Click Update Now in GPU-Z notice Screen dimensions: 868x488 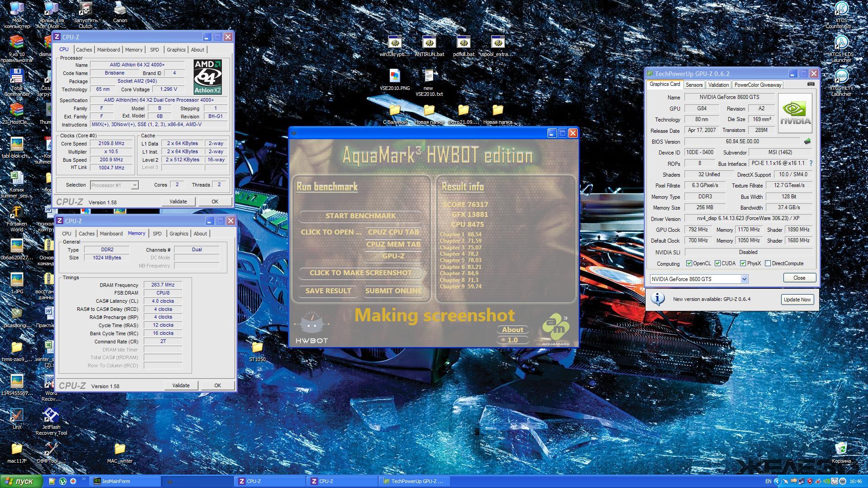click(797, 300)
